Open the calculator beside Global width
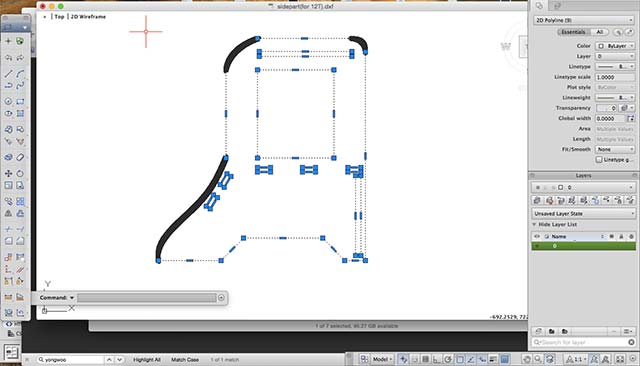Screen dimensions: 640x366 (x=631, y=118)
